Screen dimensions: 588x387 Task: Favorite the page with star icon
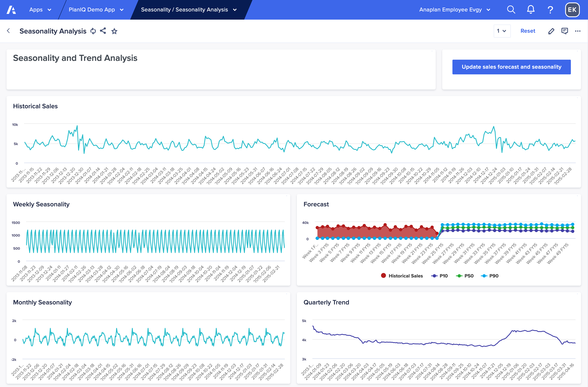[x=114, y=31]
